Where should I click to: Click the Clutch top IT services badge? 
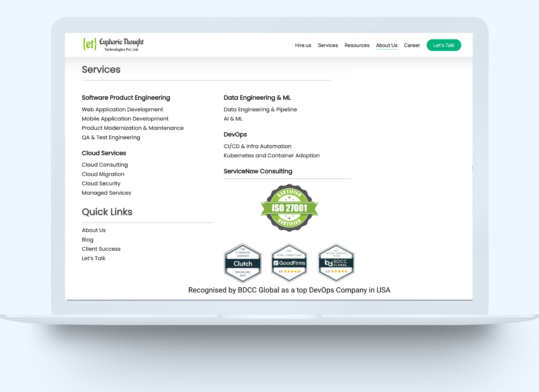[243, 263]
